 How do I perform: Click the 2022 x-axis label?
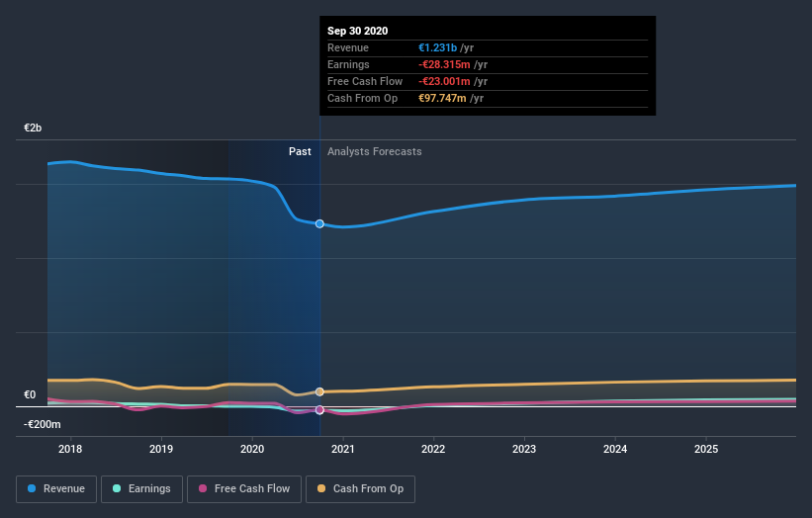click(x=433, y=449)
